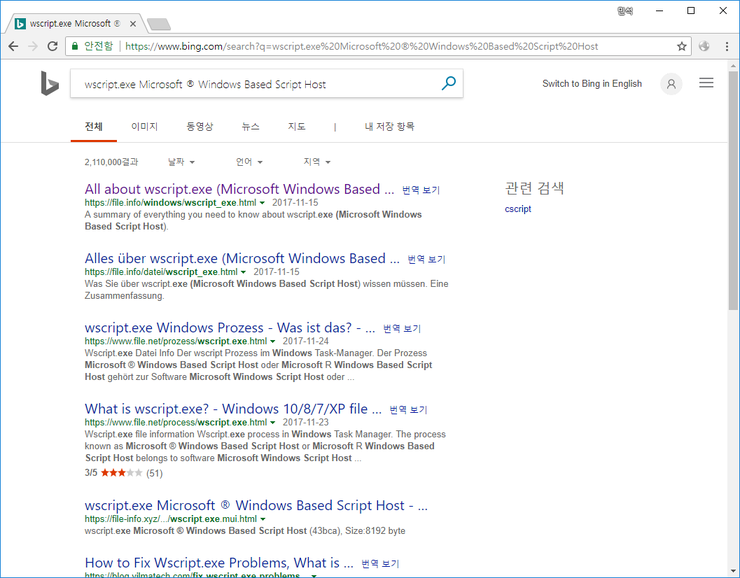Click 번역 보기 beside 'How to Fix Wscript.exe'
Screen dimensions: 740x578
point(380,564)
